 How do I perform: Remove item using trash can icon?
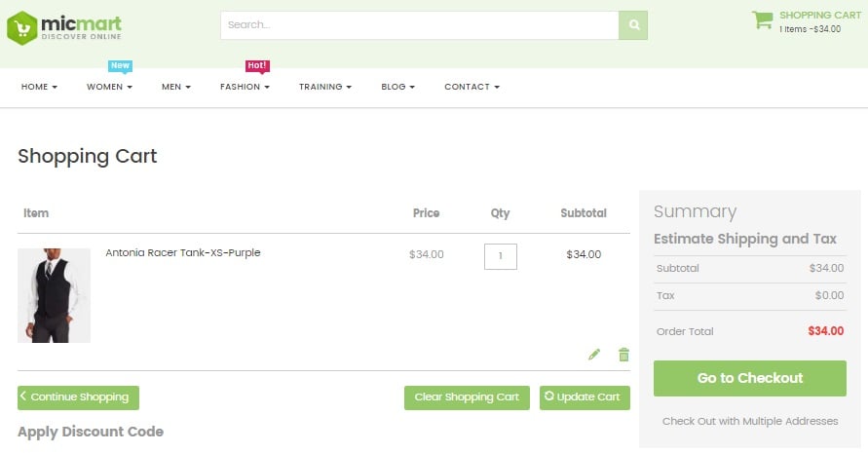click(x=623, y=355)
